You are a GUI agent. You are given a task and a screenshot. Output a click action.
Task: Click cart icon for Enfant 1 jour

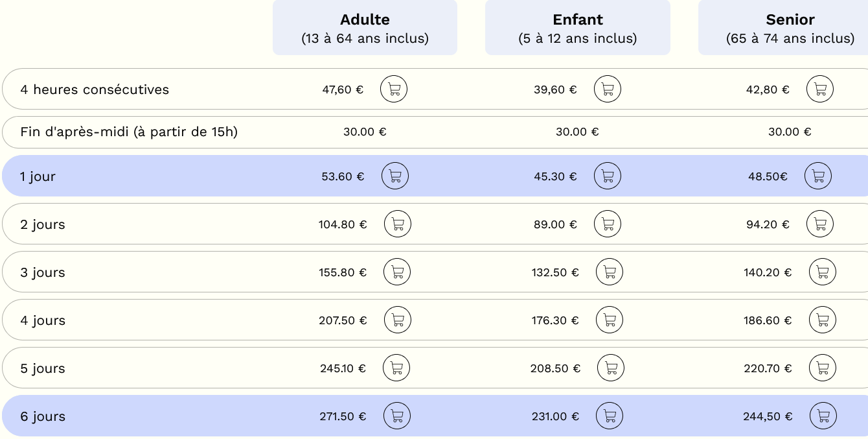(608, 176)
